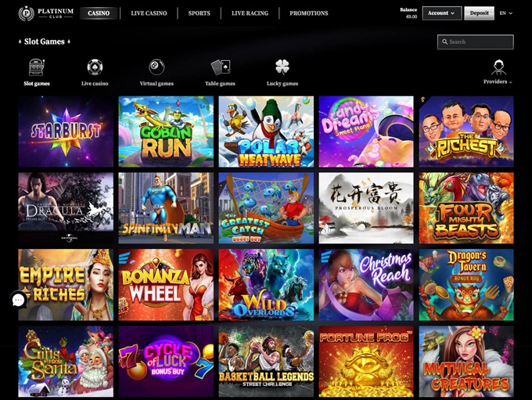Click the Platinum Club logo

pyautogui.click(x=46, y=13)
